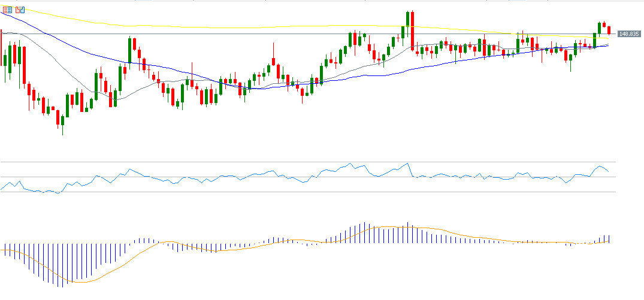Select the yellow moving average line
Viewport: 644px width, 300px height.
click(x=240, y=26)
